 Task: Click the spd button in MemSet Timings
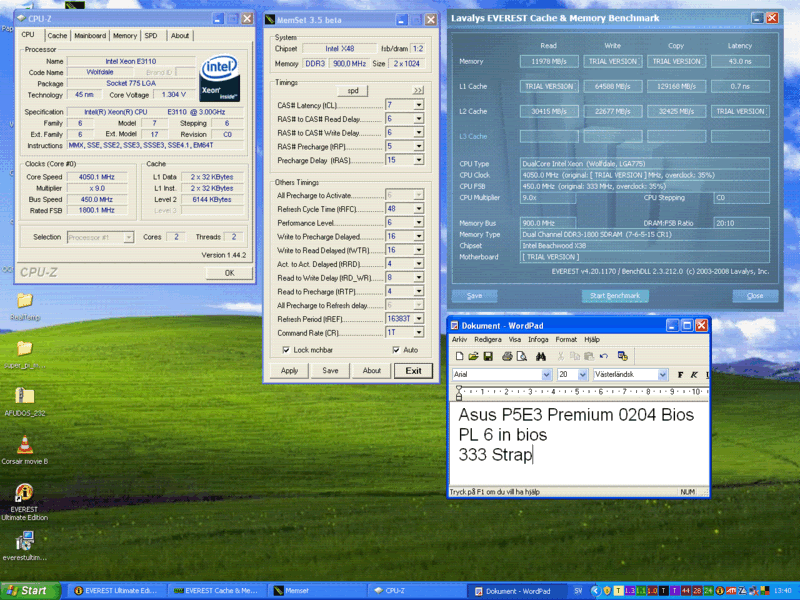[x=353, y=91]
